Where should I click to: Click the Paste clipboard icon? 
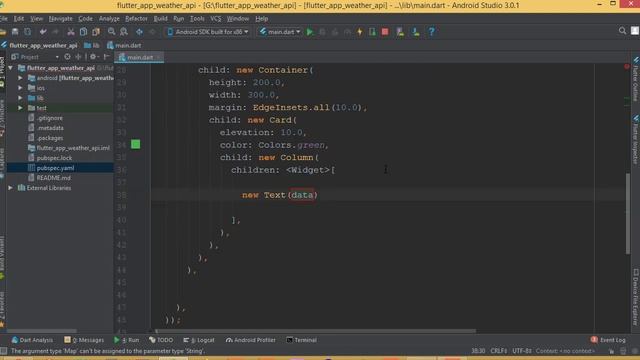click(96, 32)
